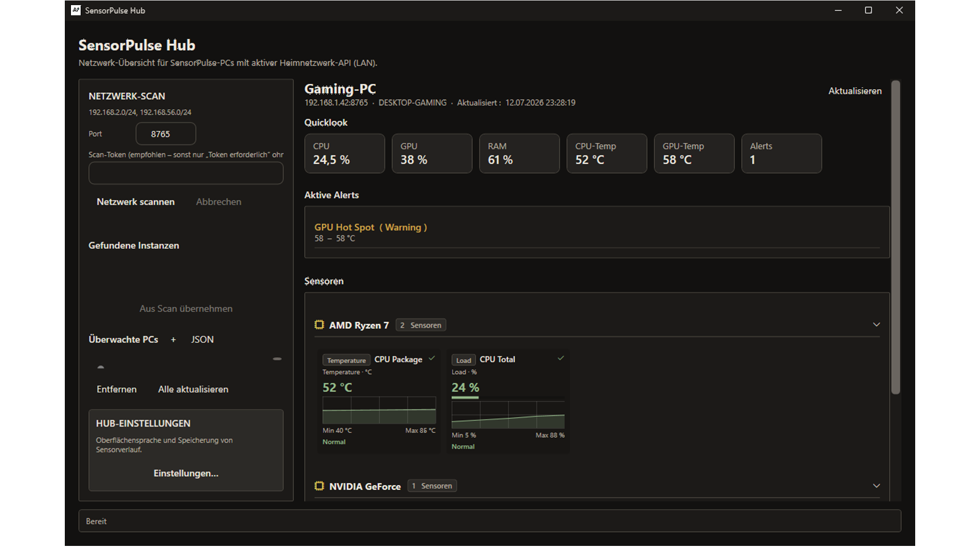
Task: Select the GPU Hot Spot warning alert
Action: [x=597, y=233]
